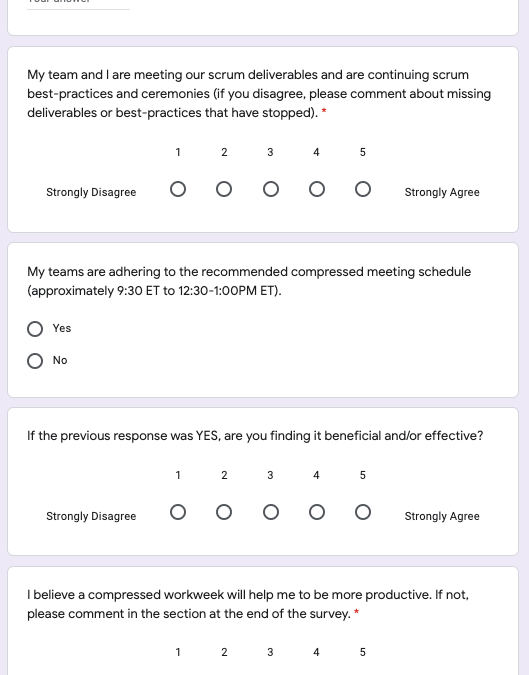The height and width of the screenshot is (675, 529).
Task: Select rating 2 for scrum deliverables question
Action: (x=224, y=189)
